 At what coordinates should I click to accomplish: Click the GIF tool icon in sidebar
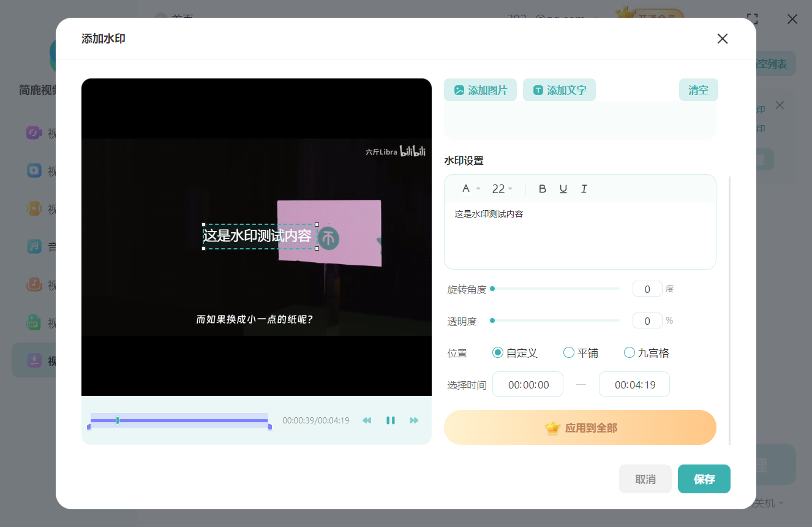click(34, 323)
